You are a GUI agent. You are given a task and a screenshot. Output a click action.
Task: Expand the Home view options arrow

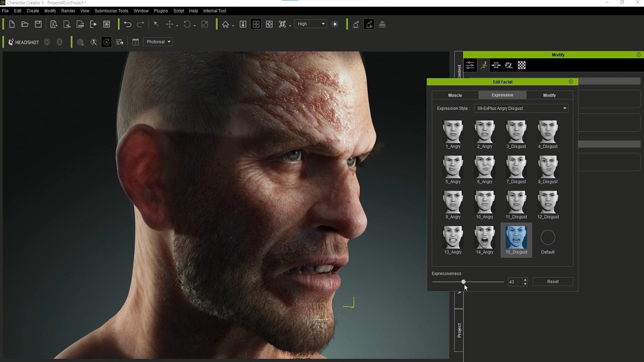pos(233,25)
